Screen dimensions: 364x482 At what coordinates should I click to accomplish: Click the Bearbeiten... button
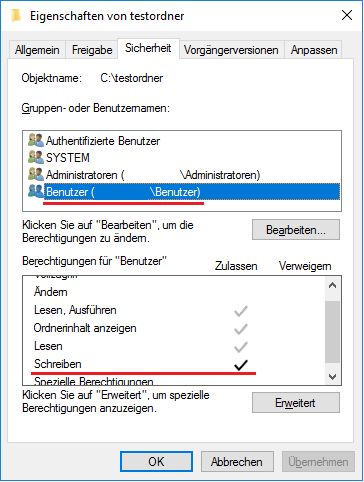(296, 230)
